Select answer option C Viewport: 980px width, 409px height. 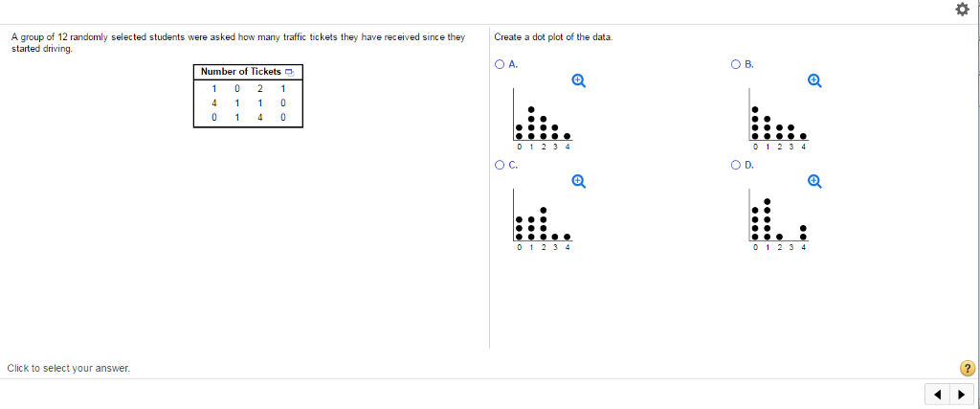click(x=499, y=165)
